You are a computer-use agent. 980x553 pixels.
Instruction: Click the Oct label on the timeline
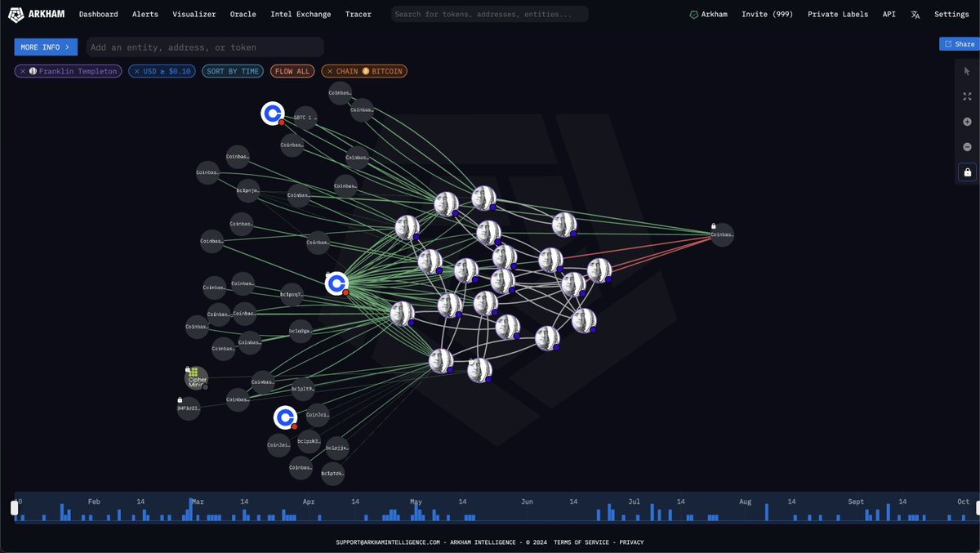click(964, 502)
